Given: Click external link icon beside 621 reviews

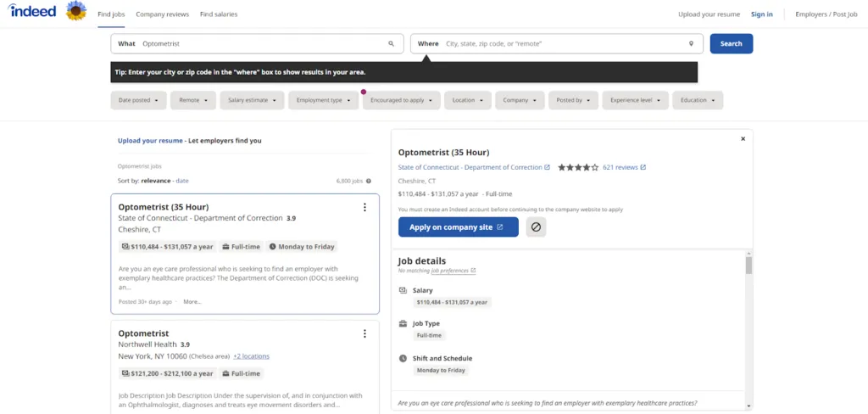Looking at the screenshot, I should pyautogui.click(x=643, y=167).
